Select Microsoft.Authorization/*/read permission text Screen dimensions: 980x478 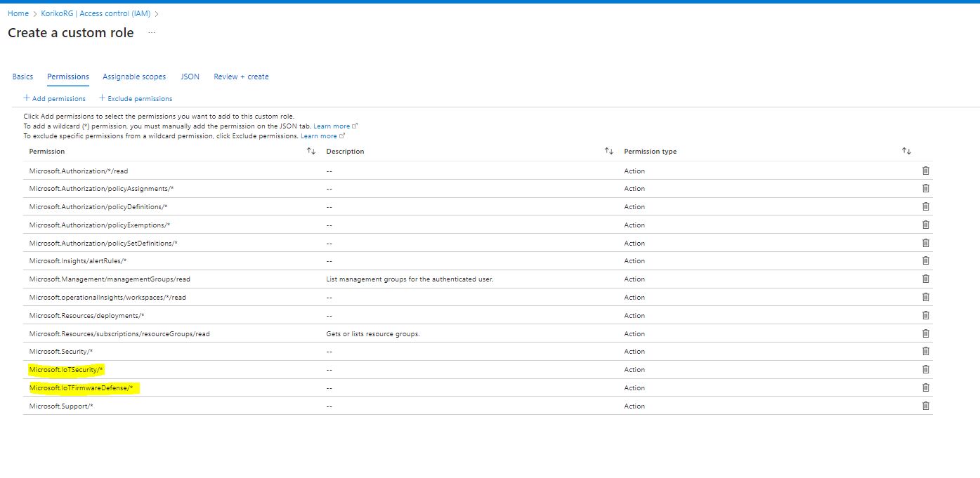pos(79,171)
